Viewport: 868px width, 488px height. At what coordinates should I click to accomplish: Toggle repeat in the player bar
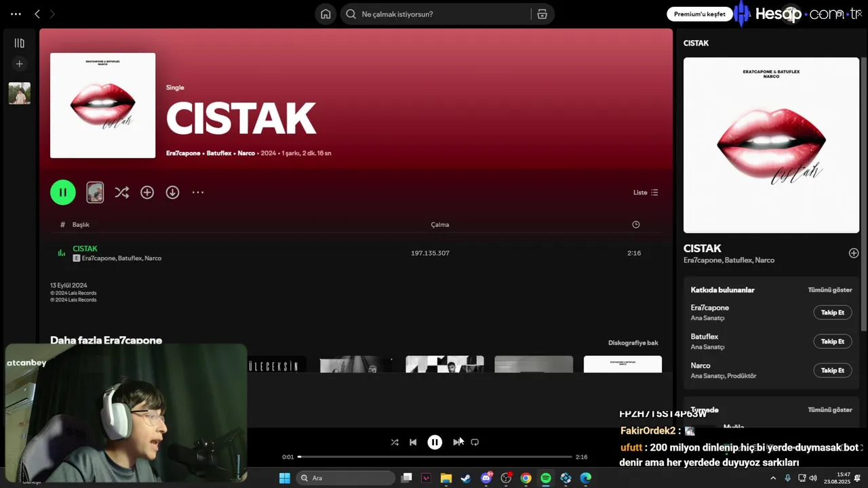(x=475, y=442)
